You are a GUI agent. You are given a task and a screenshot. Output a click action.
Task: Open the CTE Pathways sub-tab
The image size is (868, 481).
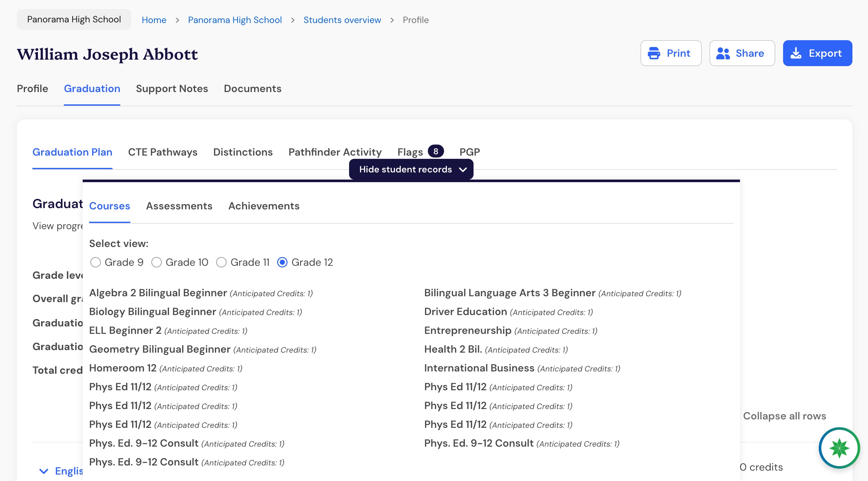coord(163,152)
